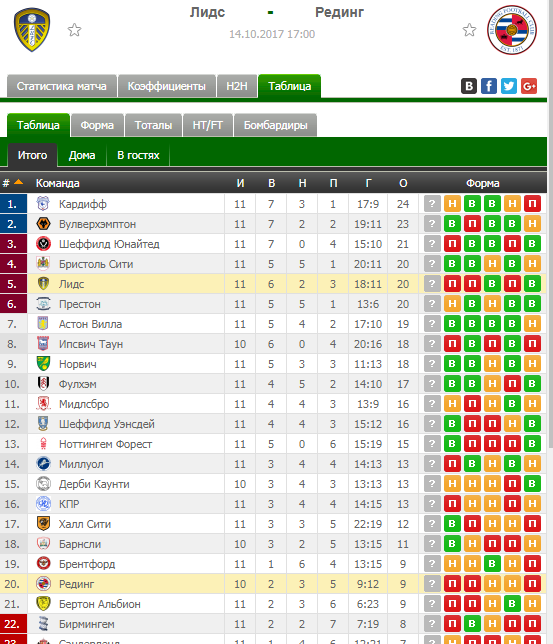Click the Google Plus share icon
Image resolution: width=553 pixels, height=644 pixels.
pos(529,86)
